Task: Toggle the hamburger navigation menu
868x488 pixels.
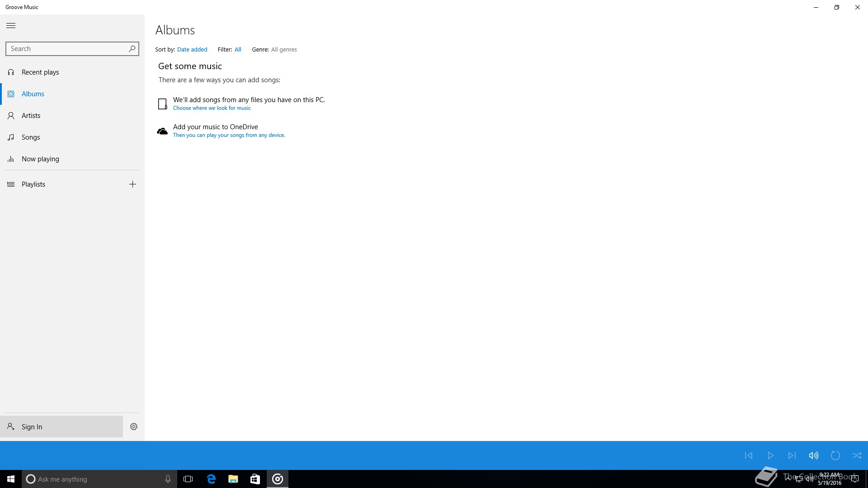Action: coord(11,26)
